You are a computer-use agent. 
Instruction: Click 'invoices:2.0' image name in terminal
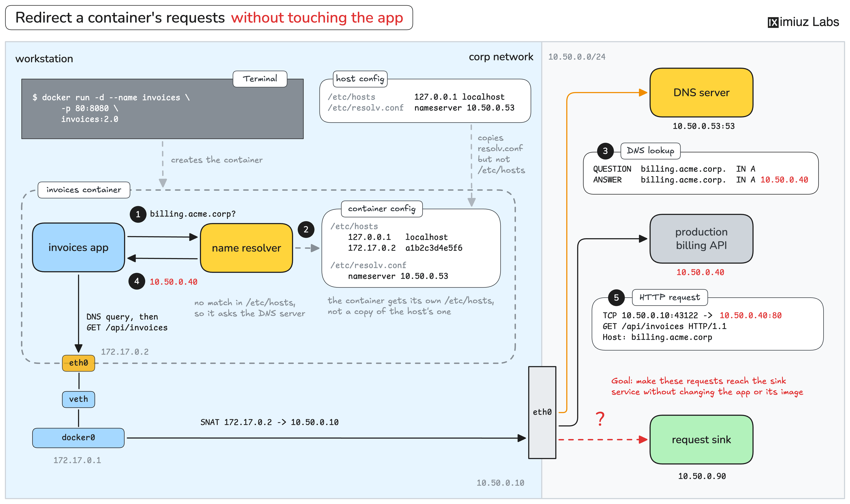click(x=90, y=119)
